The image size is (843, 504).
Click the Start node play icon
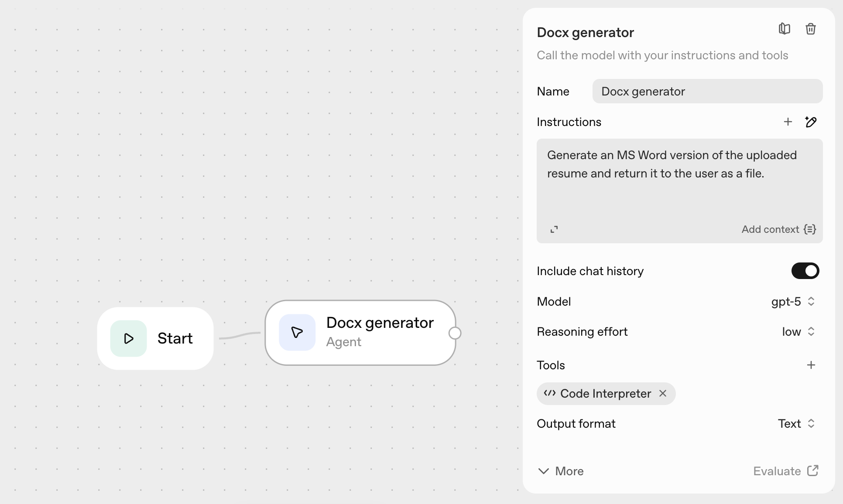(129, 338)
